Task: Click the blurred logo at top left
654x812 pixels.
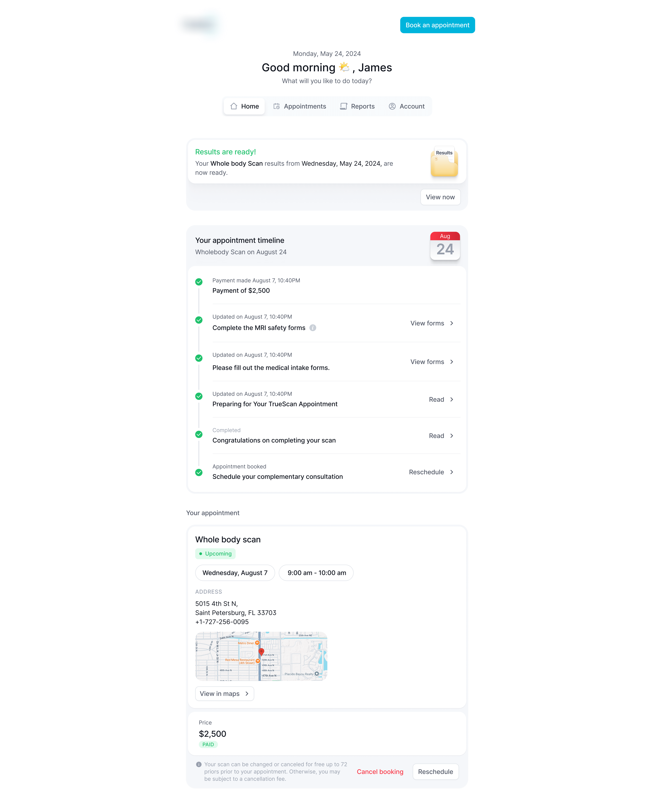Action: point(200,25)
